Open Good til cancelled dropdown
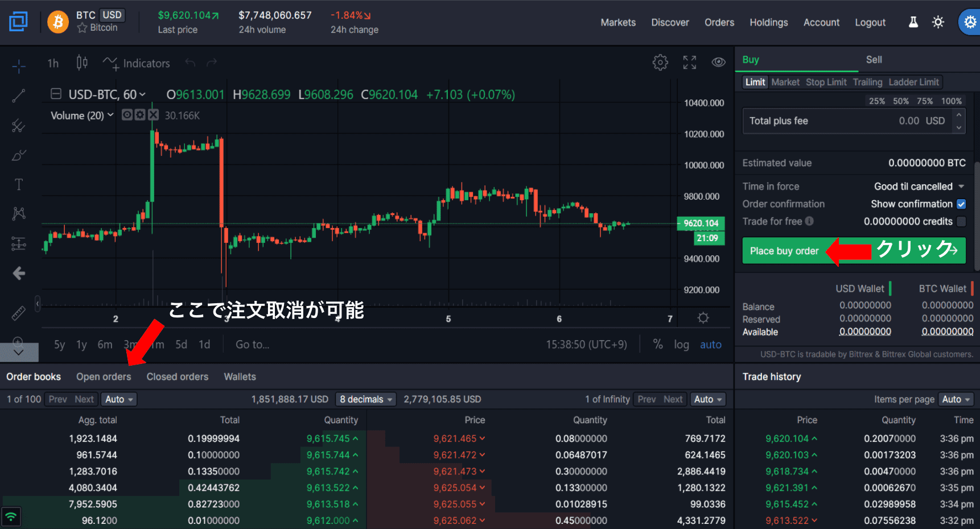The width and height of the screenshot is (980, 529). click(x=919, y=187)
